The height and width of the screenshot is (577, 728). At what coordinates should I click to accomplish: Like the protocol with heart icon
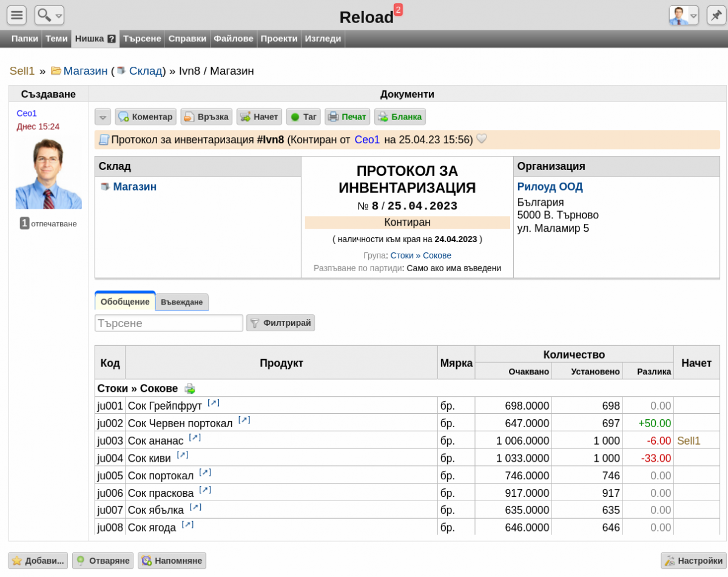tap(482, 139)
